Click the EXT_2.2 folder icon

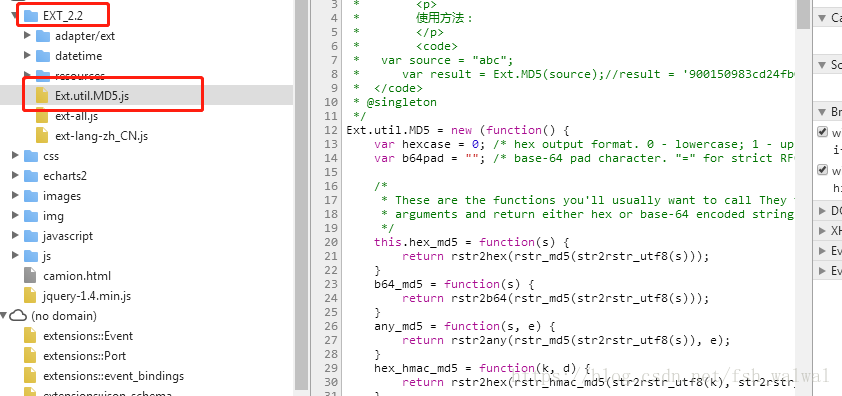pos(31,16)
